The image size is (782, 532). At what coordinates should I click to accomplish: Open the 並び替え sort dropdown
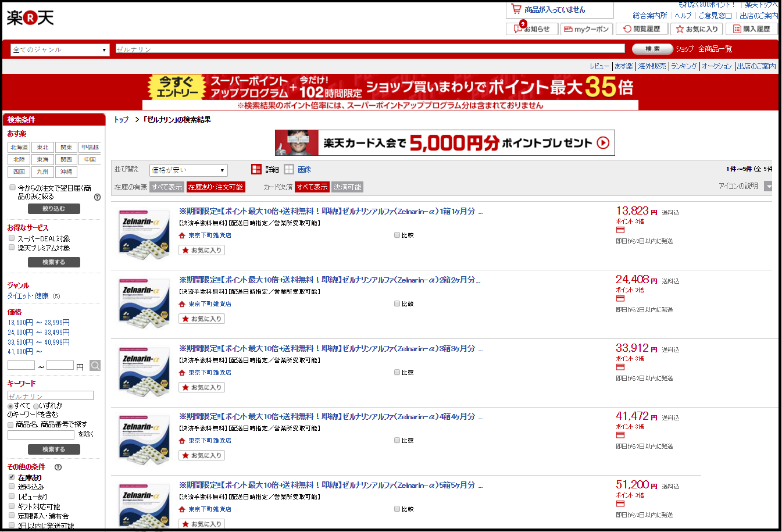[x=188, y=170]
